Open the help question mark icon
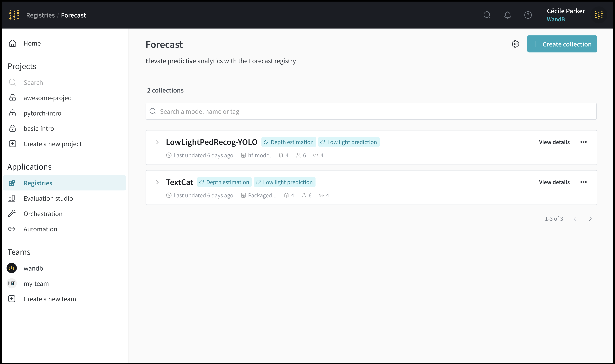This screenshot has height=364, width=615. point(528,15)
